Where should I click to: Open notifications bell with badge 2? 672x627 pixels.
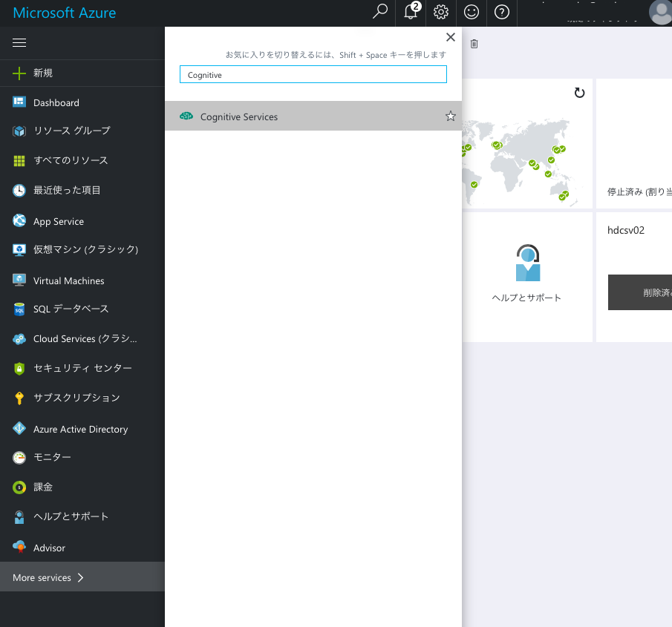click(411, 12)
